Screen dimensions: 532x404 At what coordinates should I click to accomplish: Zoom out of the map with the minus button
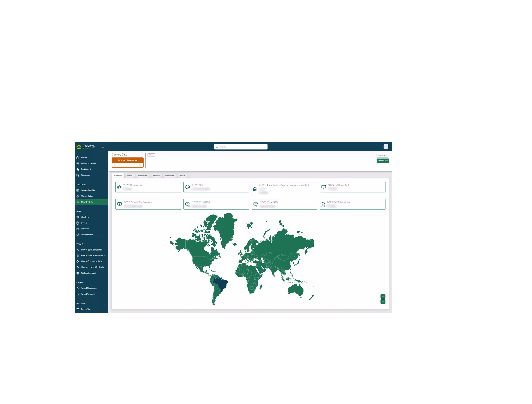tap(383, 302)
